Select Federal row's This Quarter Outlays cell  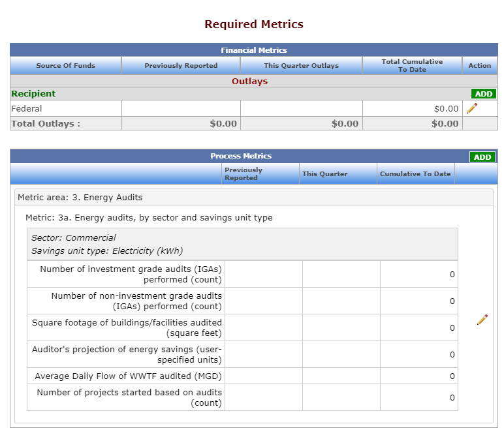301,109
